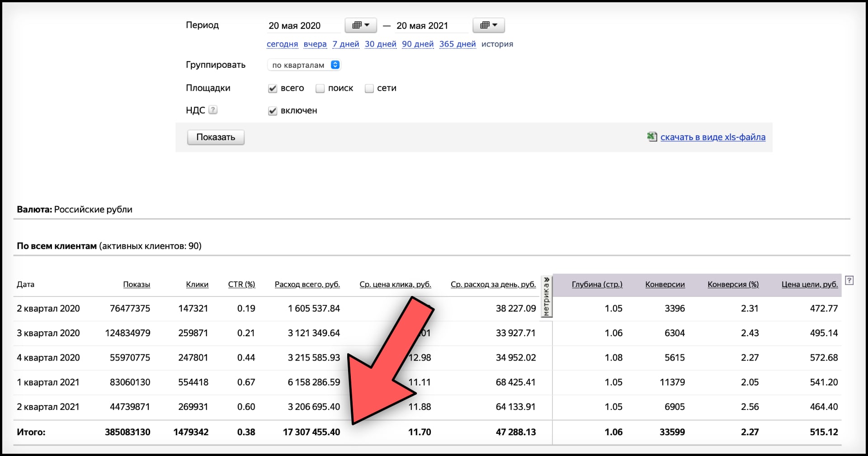Click total conversions value 33599

pyautogui.click(x=672, y=432)
